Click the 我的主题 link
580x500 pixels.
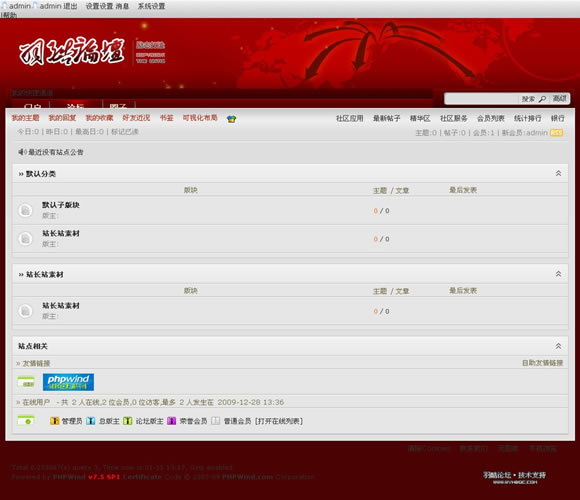coord(25,118)
